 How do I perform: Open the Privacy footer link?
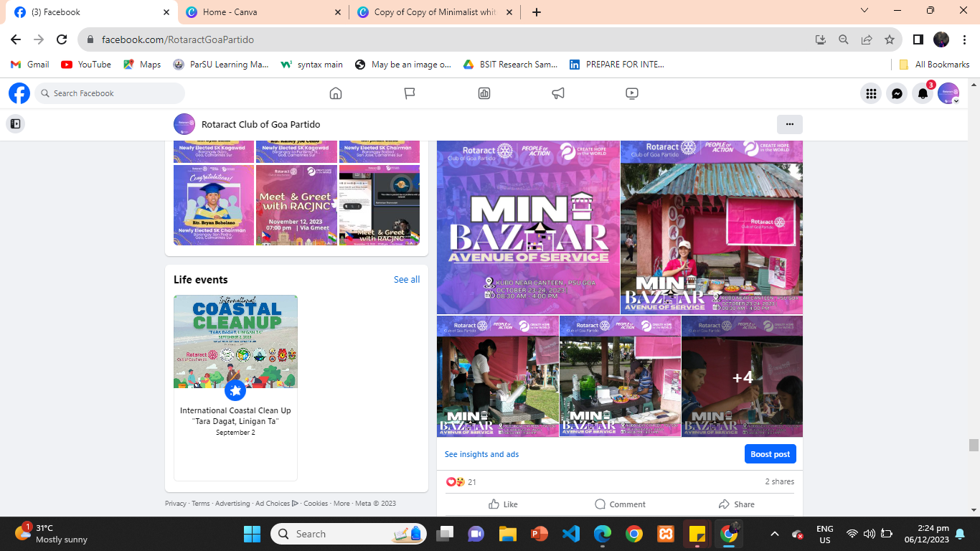tap(176, 504)
